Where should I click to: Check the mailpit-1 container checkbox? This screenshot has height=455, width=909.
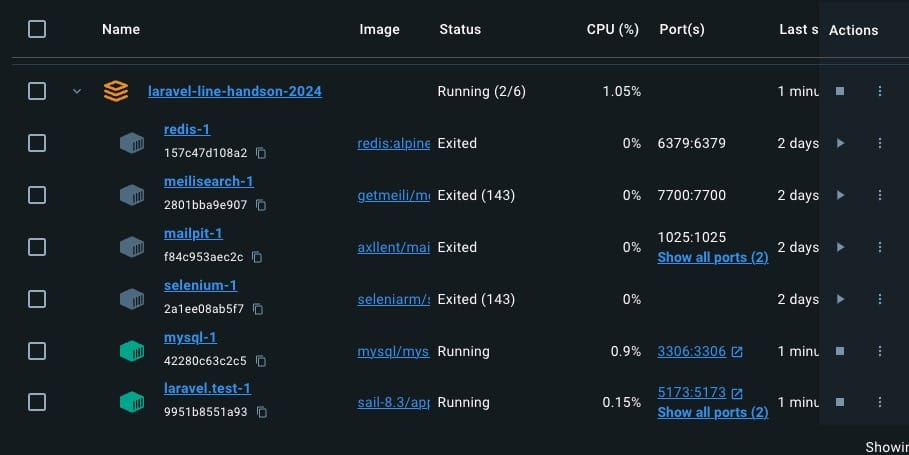click(37, 247)
